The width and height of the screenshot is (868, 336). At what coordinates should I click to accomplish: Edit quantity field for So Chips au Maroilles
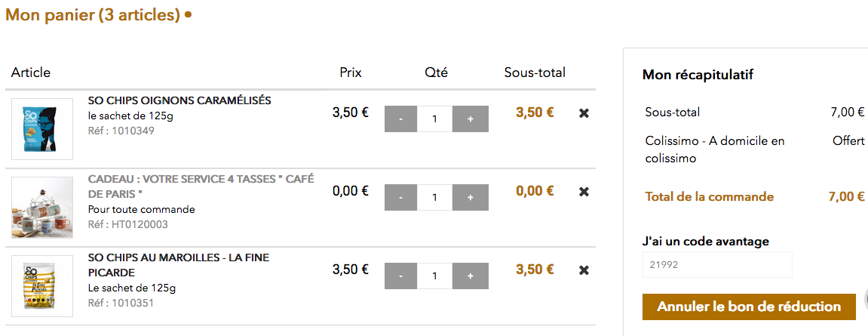(x=435, y=276)
